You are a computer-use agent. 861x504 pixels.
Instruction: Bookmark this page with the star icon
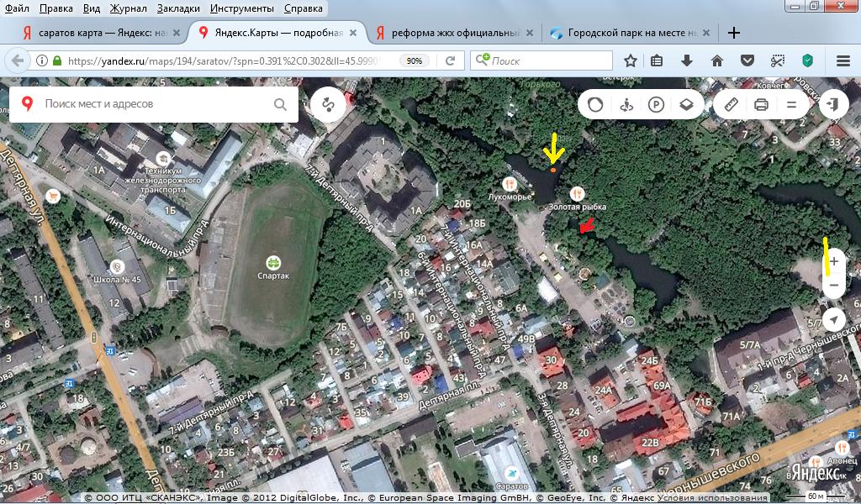[631, 60]
